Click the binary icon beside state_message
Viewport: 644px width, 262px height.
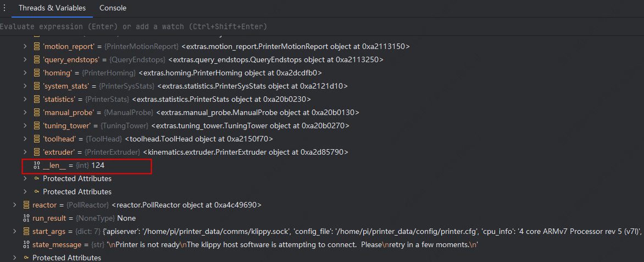coord(26,244)
